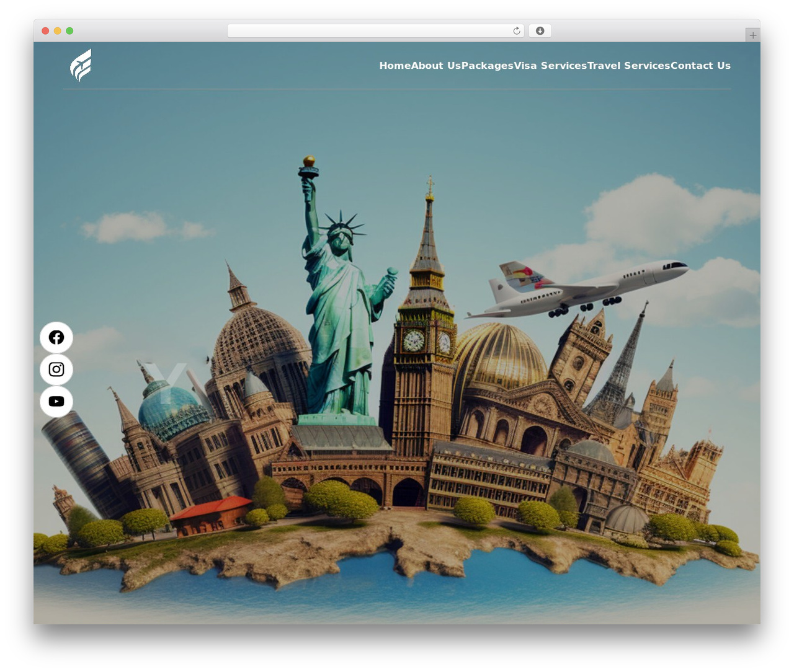
Task: Maximize the browser window
Action: (x=69, y=31)
